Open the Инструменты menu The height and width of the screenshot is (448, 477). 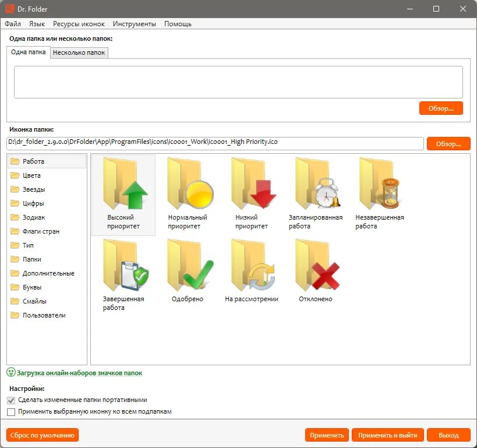coord(135,24)
